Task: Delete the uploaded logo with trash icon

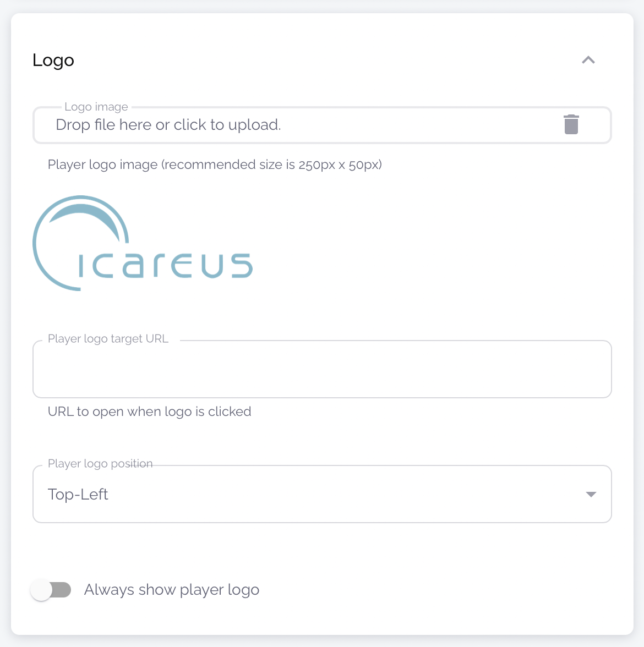Action: click(571, 124)
